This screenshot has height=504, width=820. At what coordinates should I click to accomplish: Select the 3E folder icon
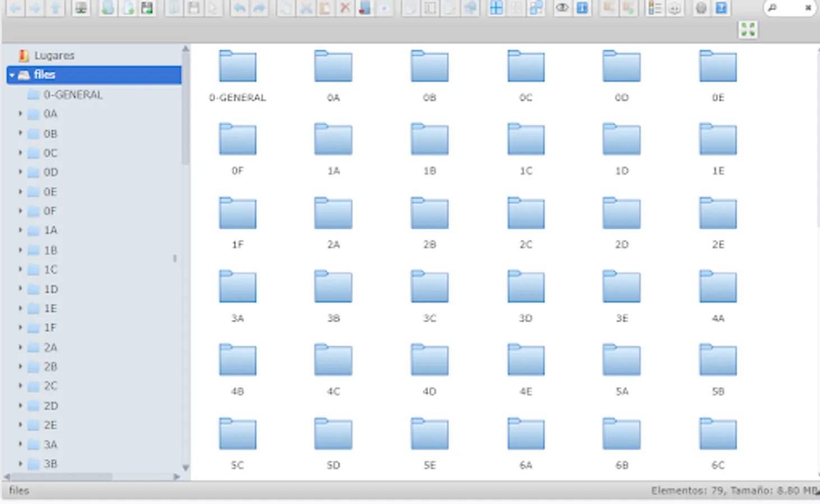(622, 287)
